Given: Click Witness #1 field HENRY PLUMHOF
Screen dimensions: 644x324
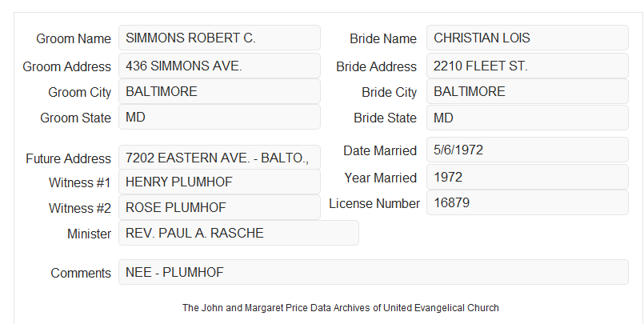Looking at the screenshot, I should click(x=219, y=182).
